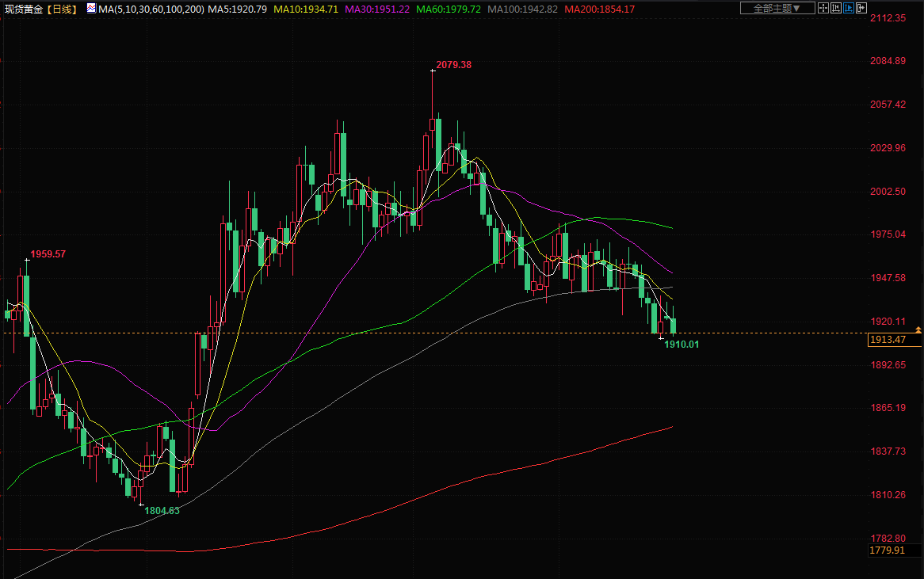This screenshot has height=579, width=924.
Task: Click the 现货黄金 instrument title
Action: coord(24,9)
